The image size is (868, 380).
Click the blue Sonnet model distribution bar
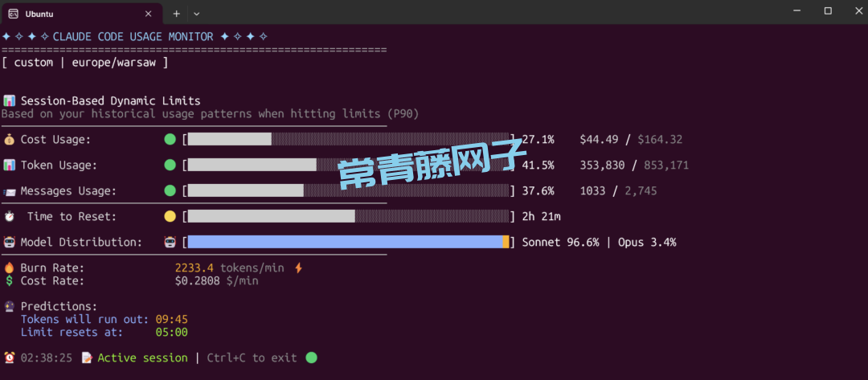click(x=345, y=243)
